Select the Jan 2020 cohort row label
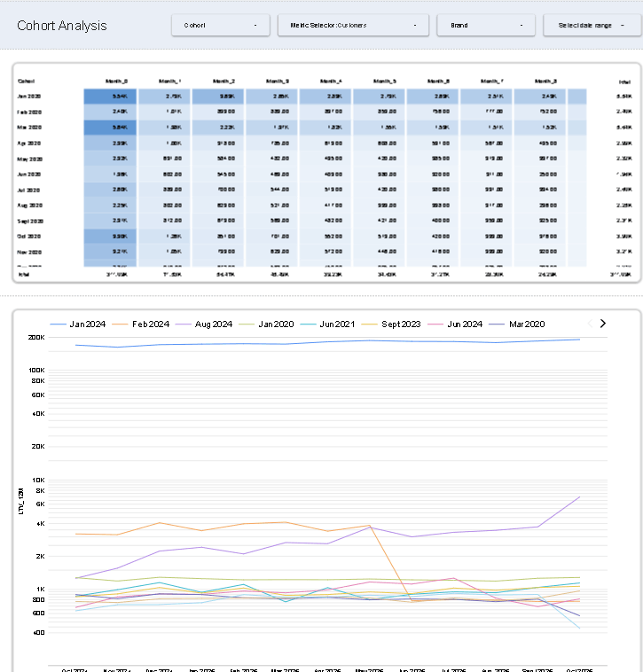Image resolution: width=643 pixels, height=672 pixels. tap(29, 97)
